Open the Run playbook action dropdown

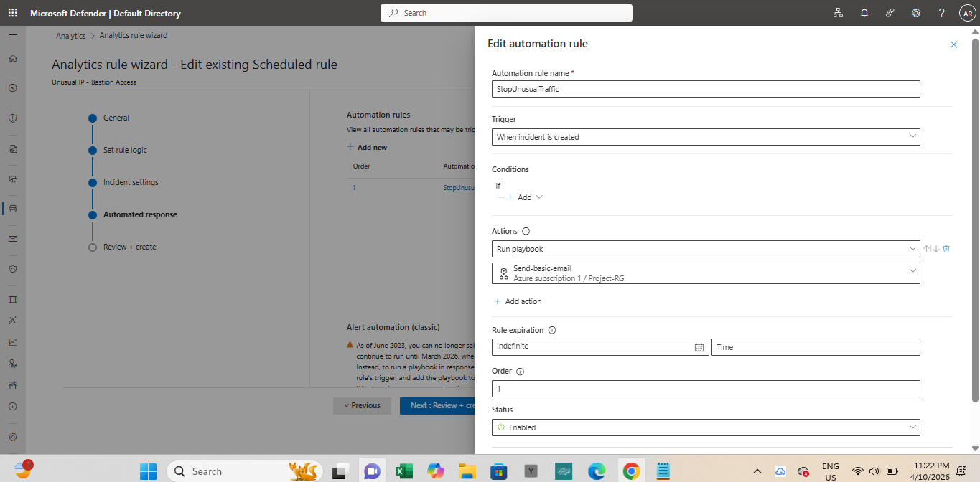pos(706,249)
